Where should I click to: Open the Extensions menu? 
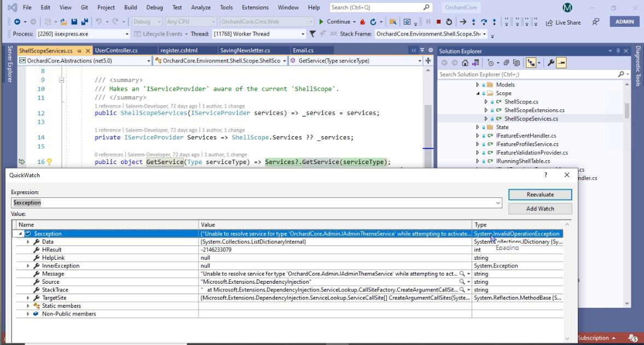[255, 8]
